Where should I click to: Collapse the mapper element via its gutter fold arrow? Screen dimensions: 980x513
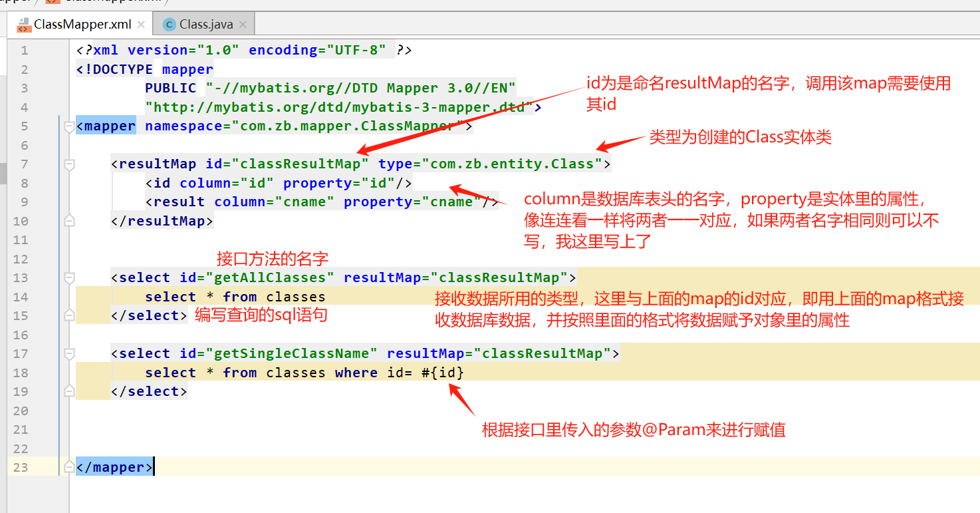(x=68, y=125)
